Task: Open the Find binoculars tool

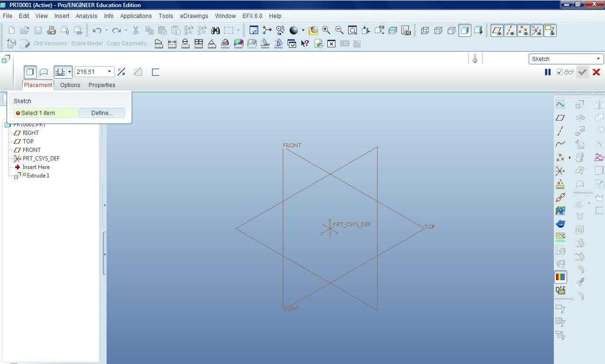Action: point(216,30)
